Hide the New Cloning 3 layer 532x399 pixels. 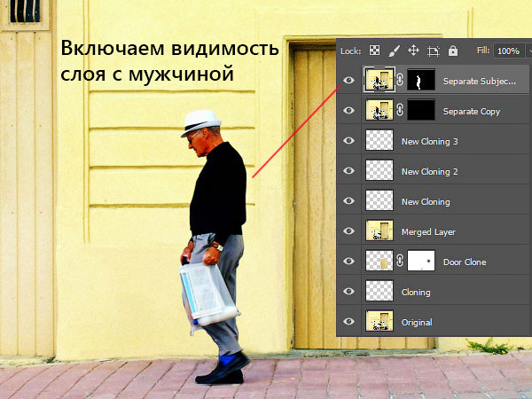coord(348,141)
